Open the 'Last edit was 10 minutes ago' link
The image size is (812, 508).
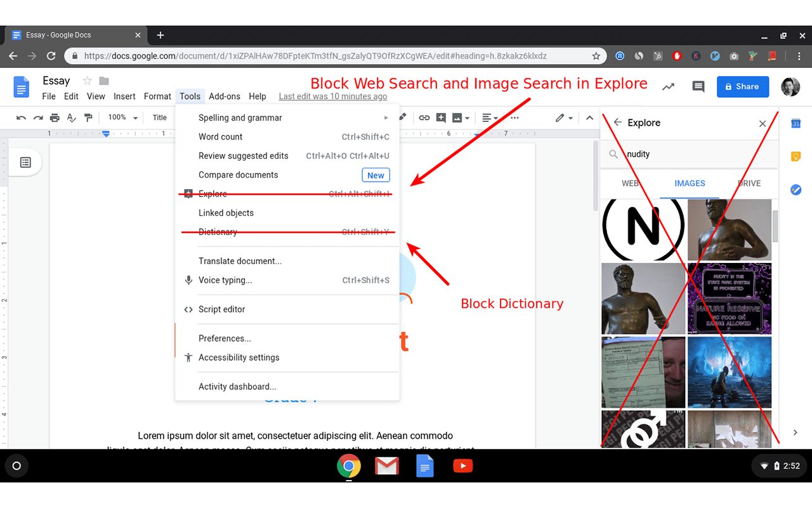point(333,97)
